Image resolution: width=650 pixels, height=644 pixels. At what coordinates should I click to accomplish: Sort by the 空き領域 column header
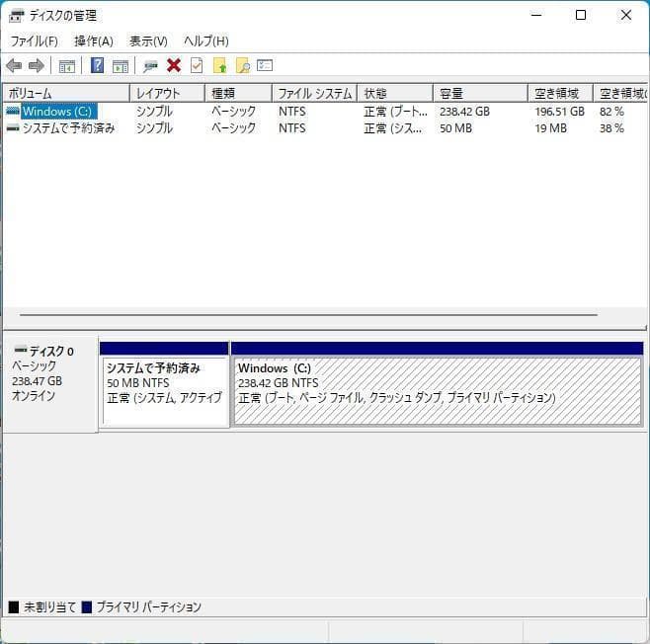point(560,93)
